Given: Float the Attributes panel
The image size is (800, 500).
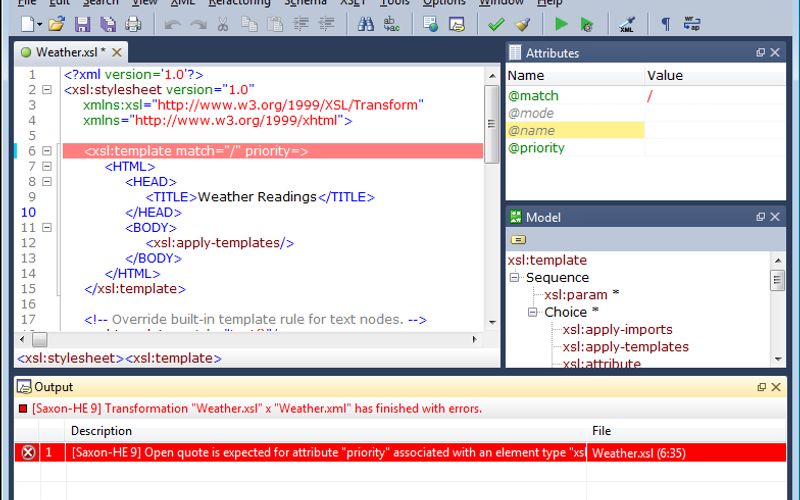Looking at the screenshot, I should click(x=760, y=53).
